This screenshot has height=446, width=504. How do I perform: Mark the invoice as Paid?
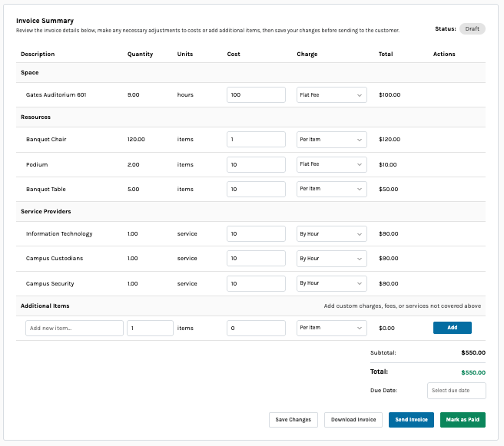463,420
